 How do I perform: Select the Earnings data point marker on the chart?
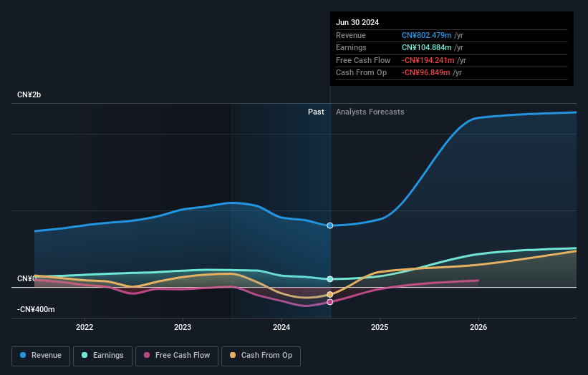[330, 279]
